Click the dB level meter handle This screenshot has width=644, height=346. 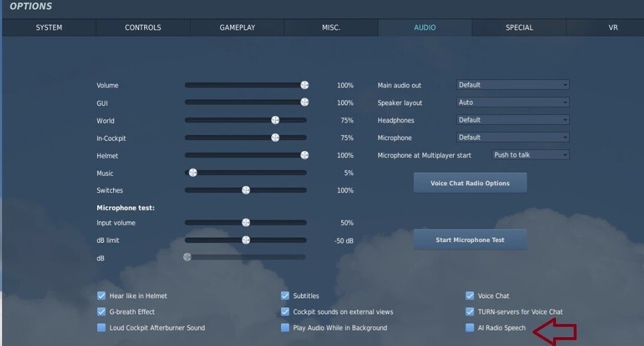point(187,257)
